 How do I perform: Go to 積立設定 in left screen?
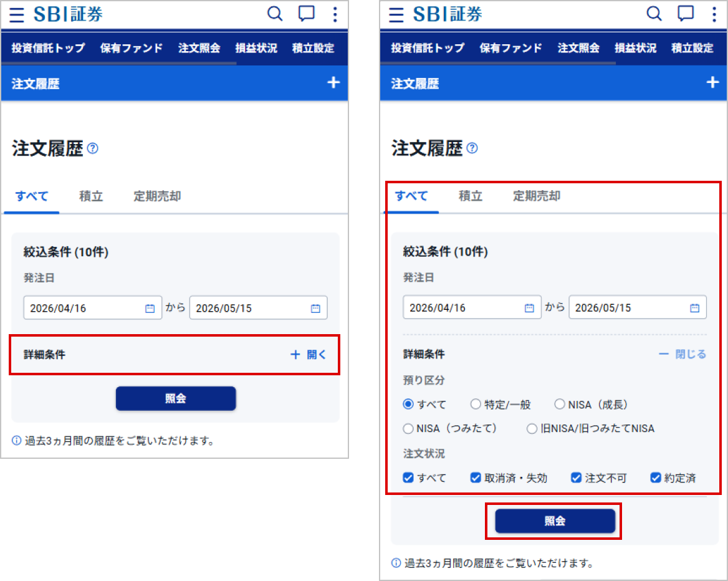click(313, 48)
